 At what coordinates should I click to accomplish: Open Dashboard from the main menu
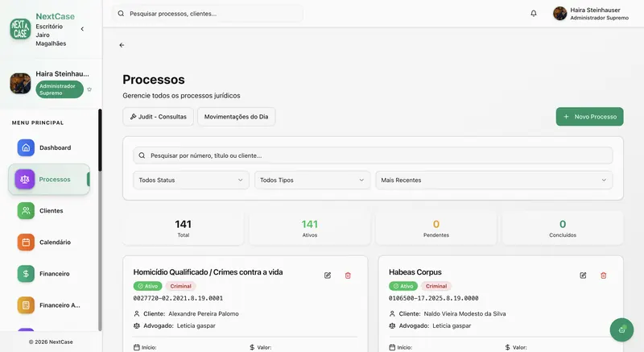point(49,148)
